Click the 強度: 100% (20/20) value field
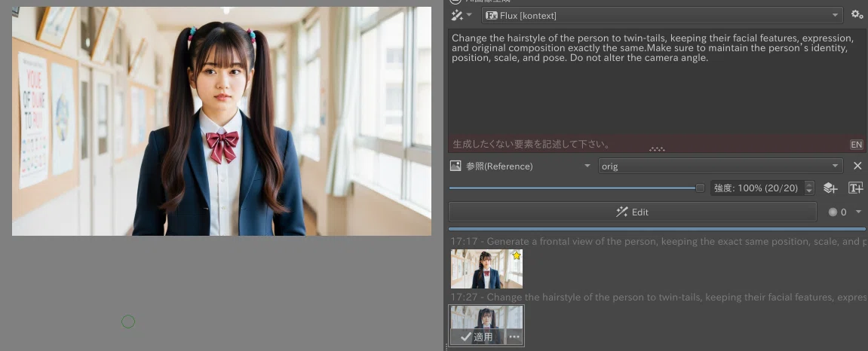Image resolution: width=868 pixels, height=351 pixels. click(757, 188)
